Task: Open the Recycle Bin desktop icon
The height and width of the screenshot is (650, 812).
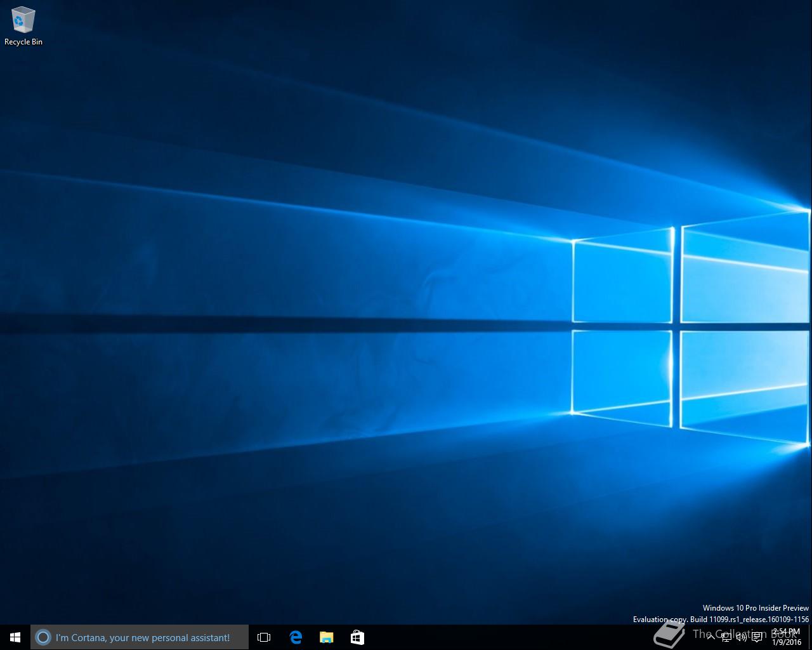Action: [23, 27]
